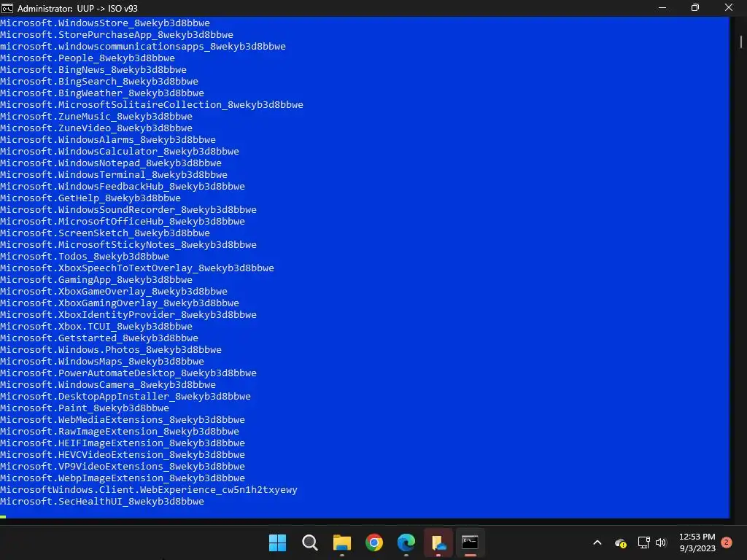747x560 pixels.
Task: Click line Microsoft.BingSearch_8wekyb3d8bbwe
Action: (x=99, y=82)
